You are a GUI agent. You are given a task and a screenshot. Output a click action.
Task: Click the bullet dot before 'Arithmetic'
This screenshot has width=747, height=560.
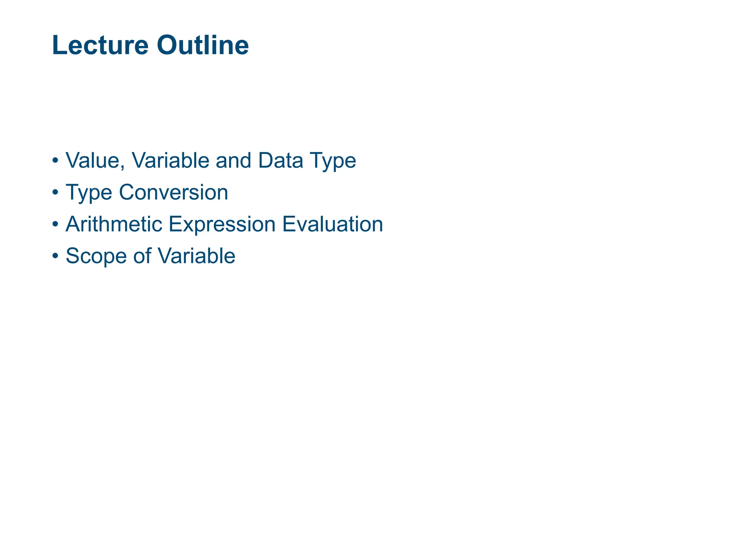tap(55, 224)
